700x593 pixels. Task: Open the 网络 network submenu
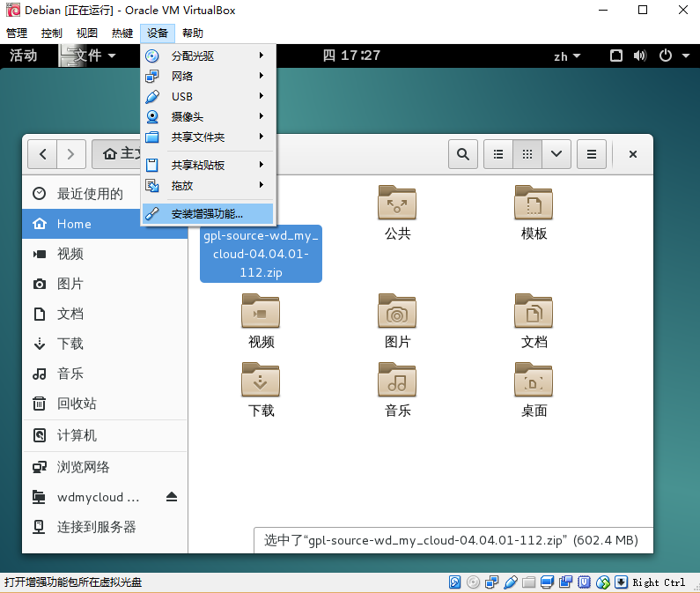coord(208,76)
